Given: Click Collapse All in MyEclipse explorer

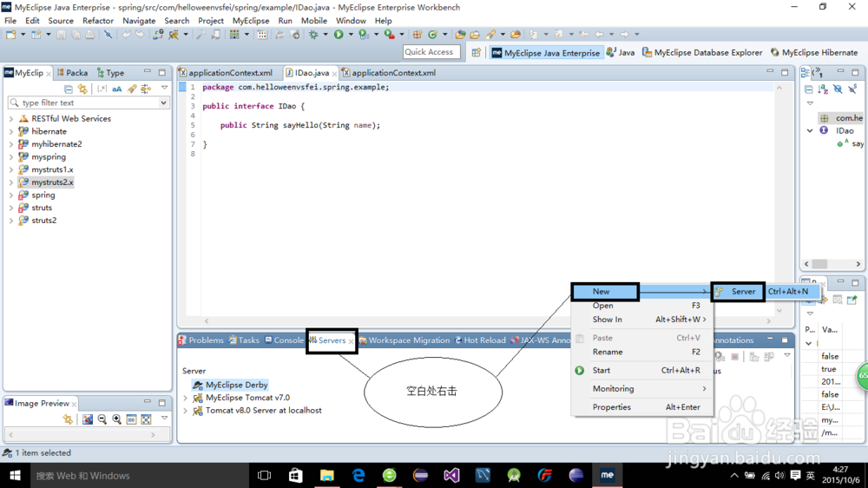Looking at the screenshot, I should tap(68, 89).
